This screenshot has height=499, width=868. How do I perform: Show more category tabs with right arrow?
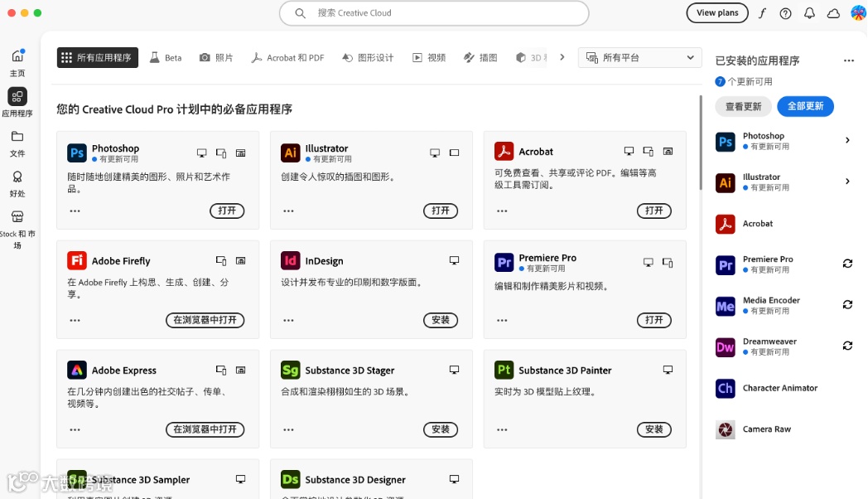[x=562, y=57]
